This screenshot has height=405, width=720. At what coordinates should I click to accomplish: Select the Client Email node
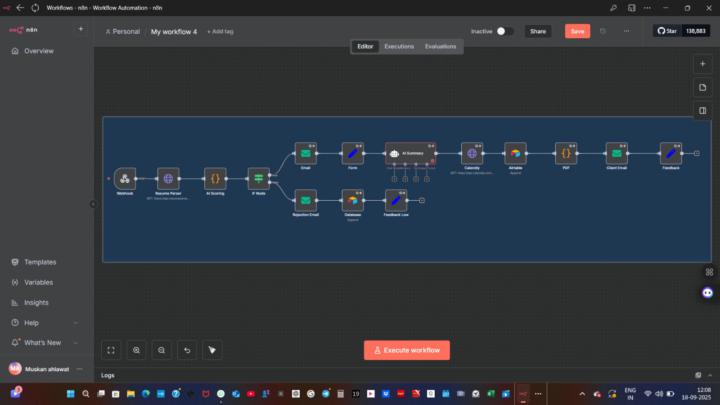click(x=616, y=153)
